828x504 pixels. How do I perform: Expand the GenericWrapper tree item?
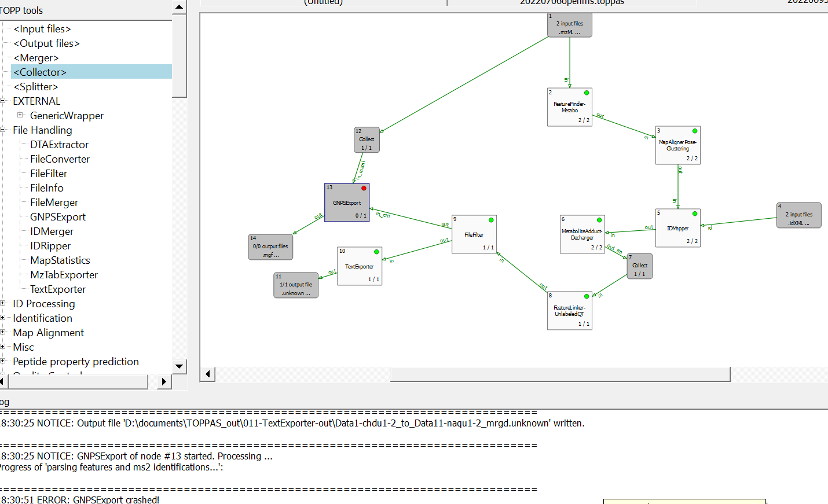click(20, 115)
